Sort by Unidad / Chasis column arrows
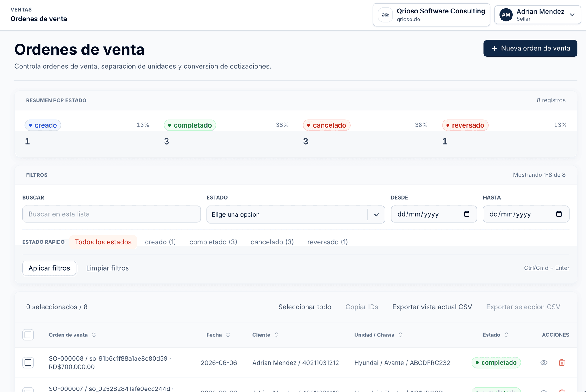 click(400, 335)
